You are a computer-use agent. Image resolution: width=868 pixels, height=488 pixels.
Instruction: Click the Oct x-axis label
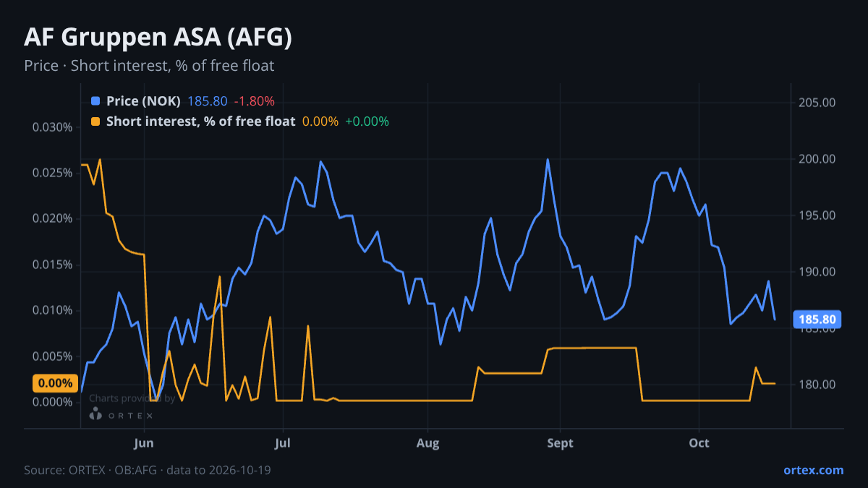click(x=699, y=443)
